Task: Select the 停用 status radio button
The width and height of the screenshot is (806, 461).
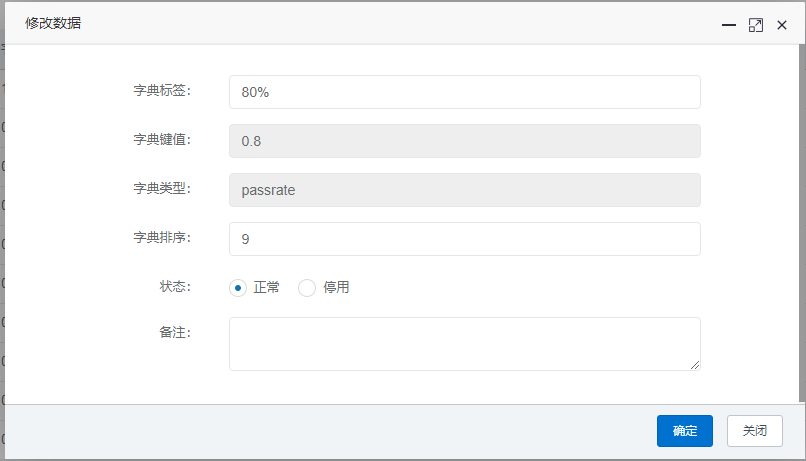Action: click(307, 288)
